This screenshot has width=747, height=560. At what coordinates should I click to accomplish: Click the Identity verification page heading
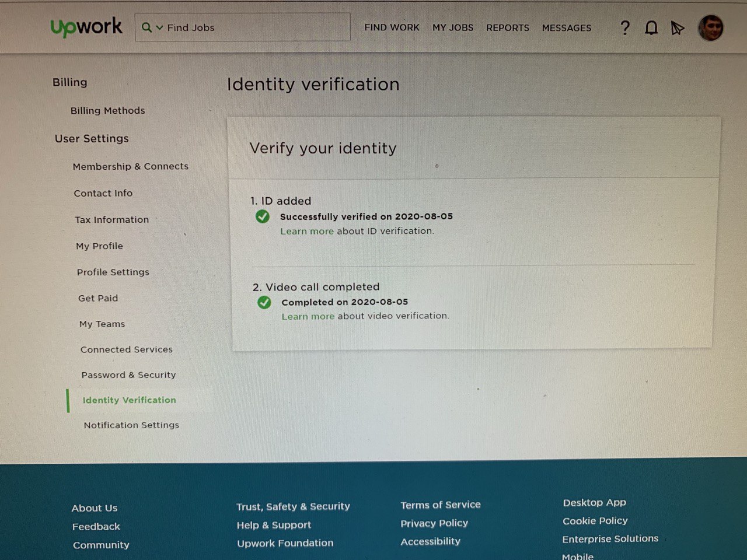click(313, 85)
